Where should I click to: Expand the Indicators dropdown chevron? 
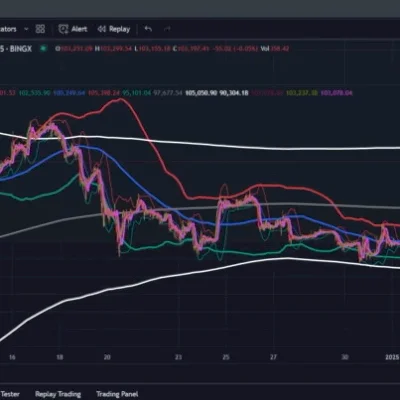coord(26,29)
